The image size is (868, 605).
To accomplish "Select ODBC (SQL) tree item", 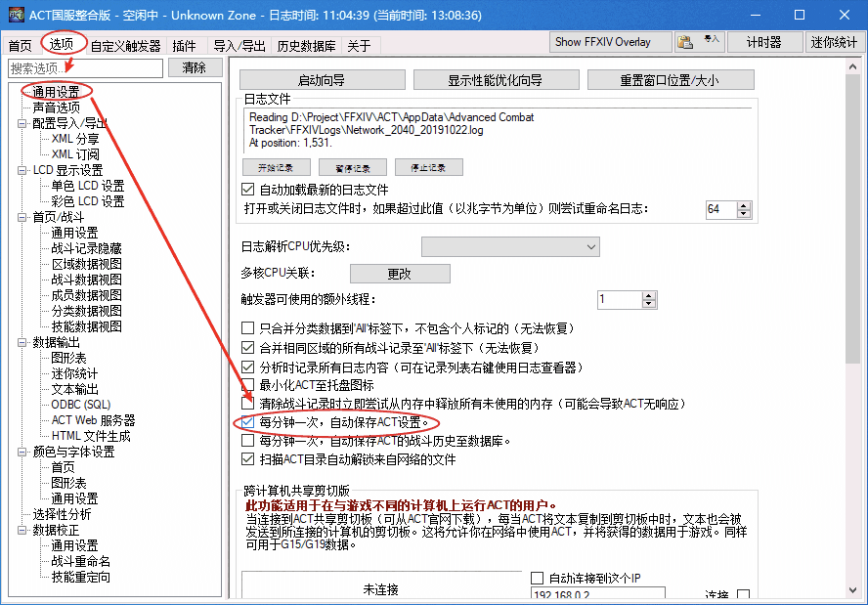I will pos(81,405).
